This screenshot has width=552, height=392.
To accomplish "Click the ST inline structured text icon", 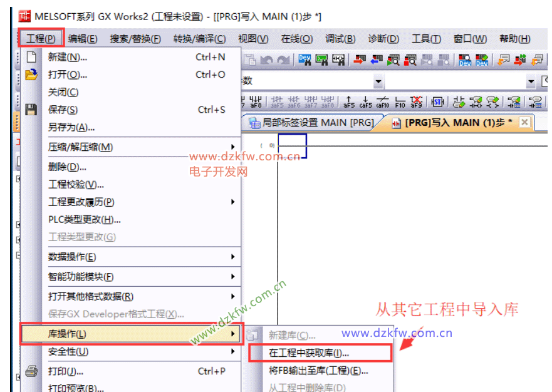I will point(437,102).
